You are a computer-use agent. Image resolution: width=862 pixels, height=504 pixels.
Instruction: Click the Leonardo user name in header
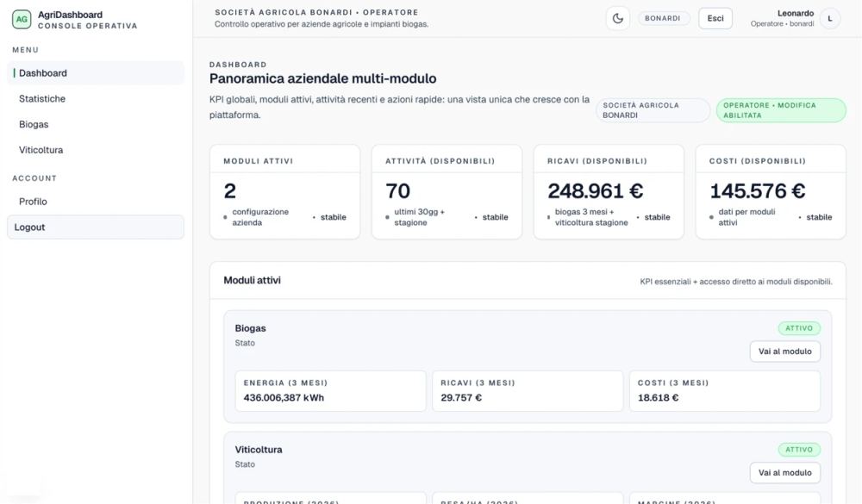[796, 13]
